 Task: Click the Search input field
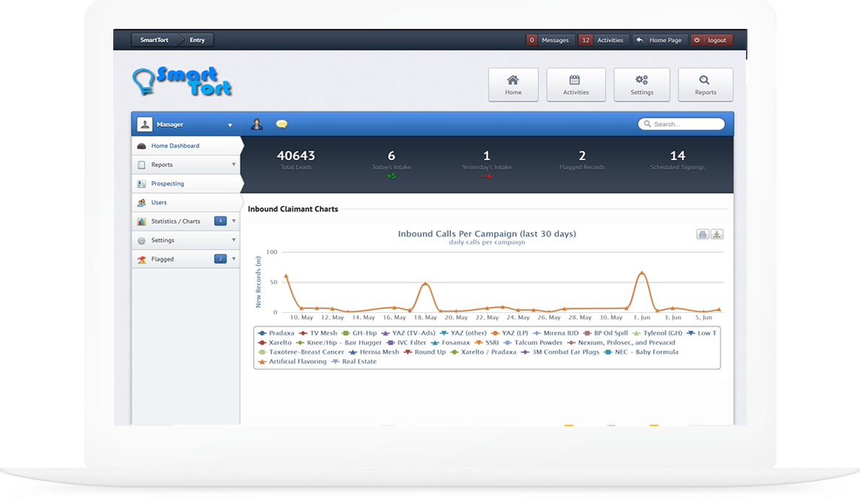coord(681,124)
